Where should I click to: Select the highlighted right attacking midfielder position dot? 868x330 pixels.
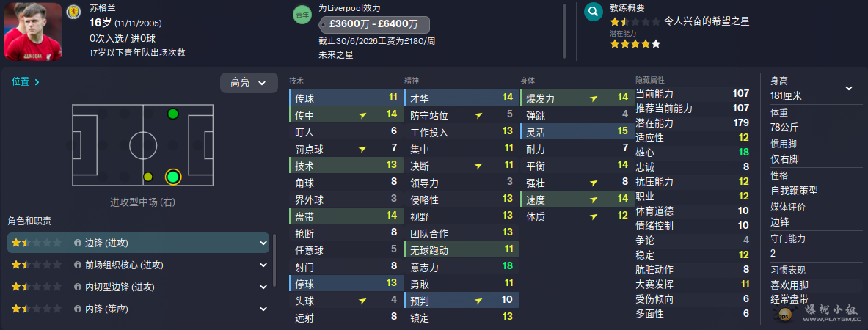[173, 177]
